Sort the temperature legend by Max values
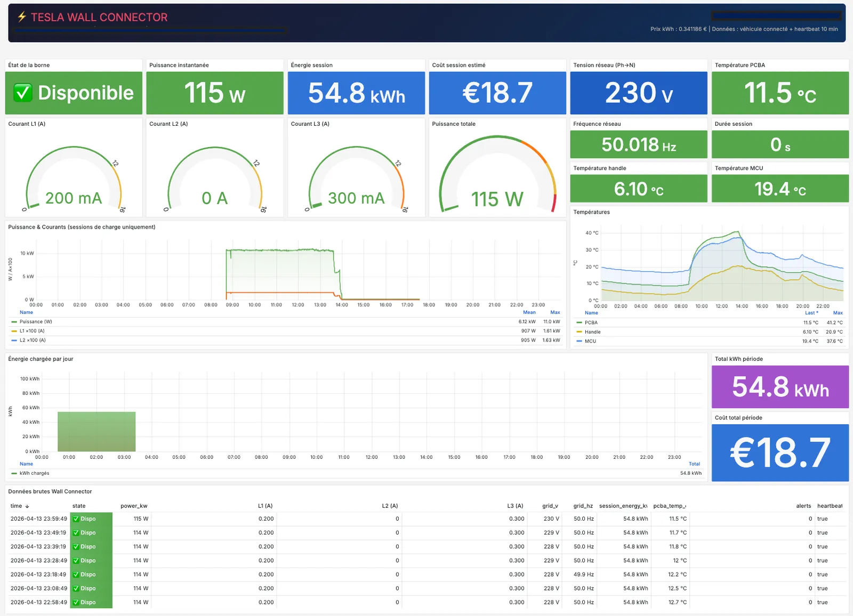 pos(838,313)
